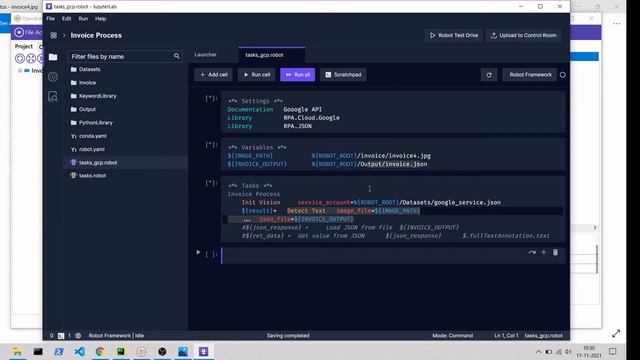Open the File menu
This screenshot has height=360, width=640.
(x=51, y=19)
